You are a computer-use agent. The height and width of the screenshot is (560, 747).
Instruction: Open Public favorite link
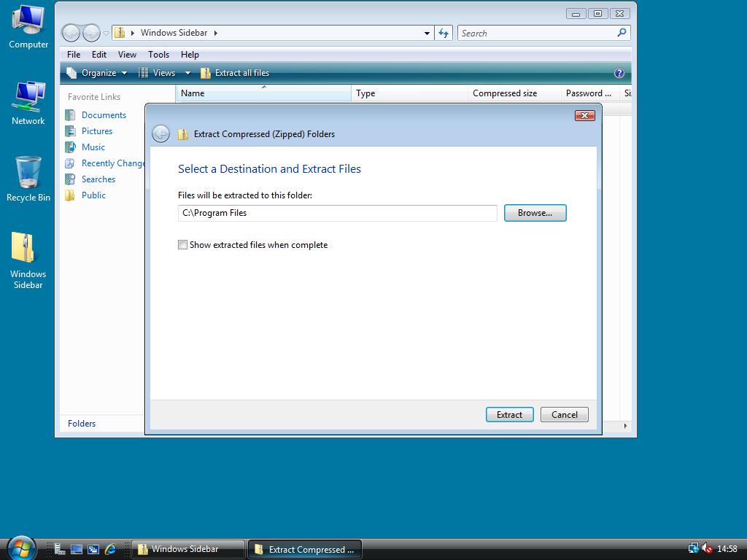93,195
